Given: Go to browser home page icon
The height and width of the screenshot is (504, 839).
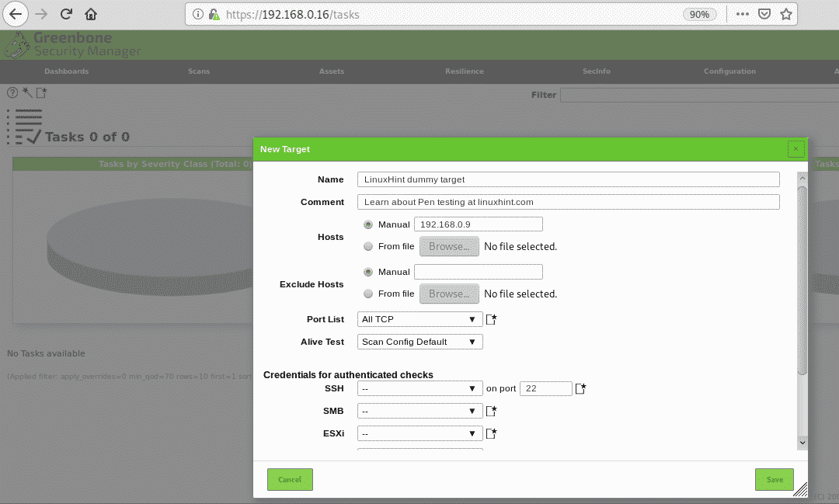Looking at the screenshot, I should tap(91, 14).
